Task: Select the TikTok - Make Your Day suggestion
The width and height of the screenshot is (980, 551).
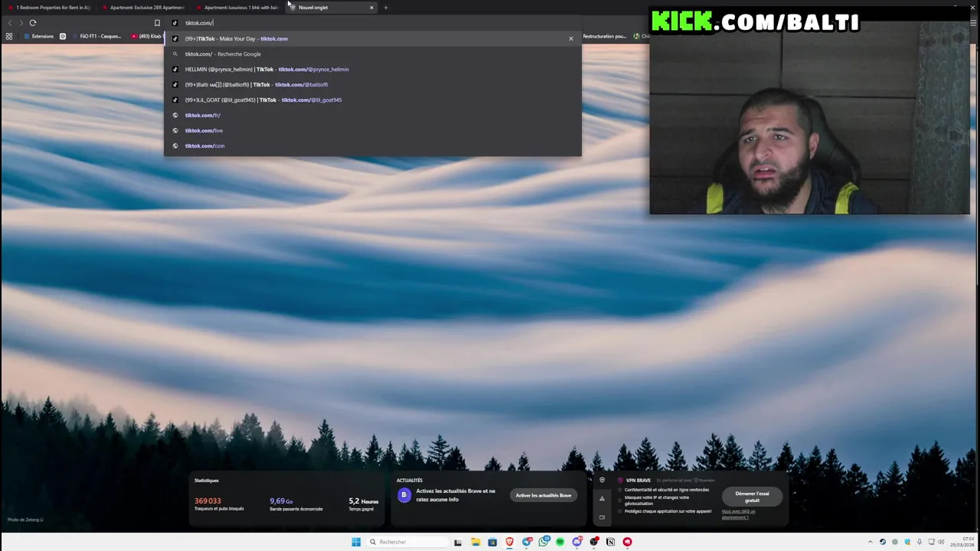Action: (373, 38)
